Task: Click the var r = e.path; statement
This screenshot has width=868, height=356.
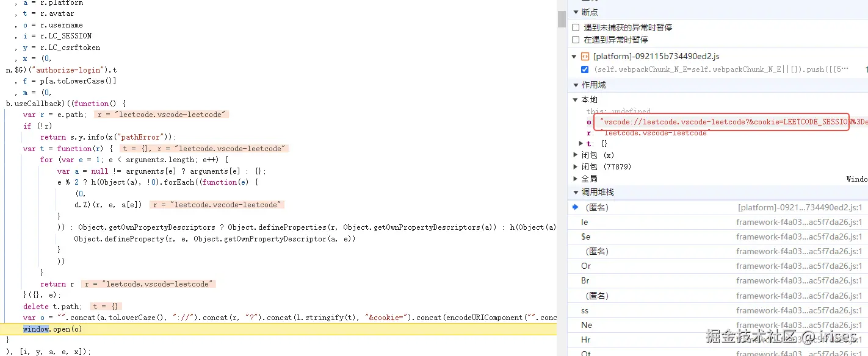Action: tap(55, 115)
